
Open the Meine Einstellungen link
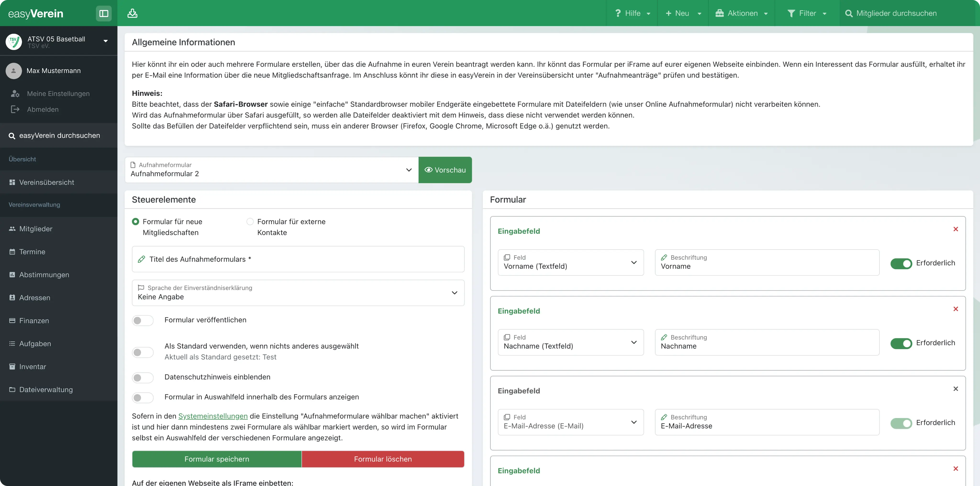tap(58, 94)
